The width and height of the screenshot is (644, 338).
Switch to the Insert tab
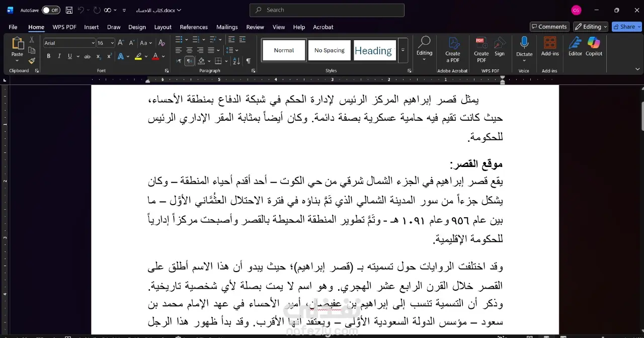coord(91,27)
